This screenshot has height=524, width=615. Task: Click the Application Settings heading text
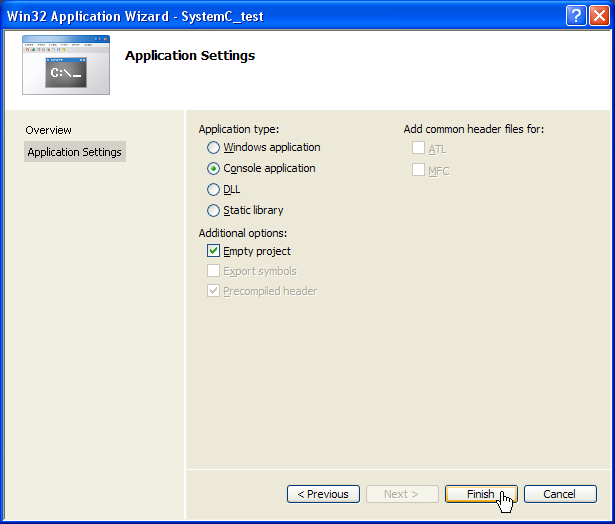coord(190,55)
